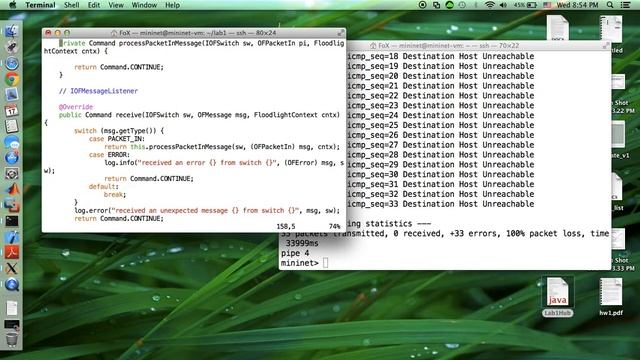Click the battery 45% indicator
The image size is (640, 360).
525,5
